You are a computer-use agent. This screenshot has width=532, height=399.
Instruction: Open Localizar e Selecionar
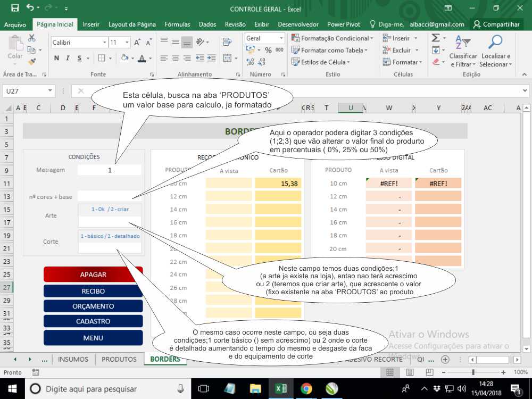pyautogui.click(x=496, y=51)
